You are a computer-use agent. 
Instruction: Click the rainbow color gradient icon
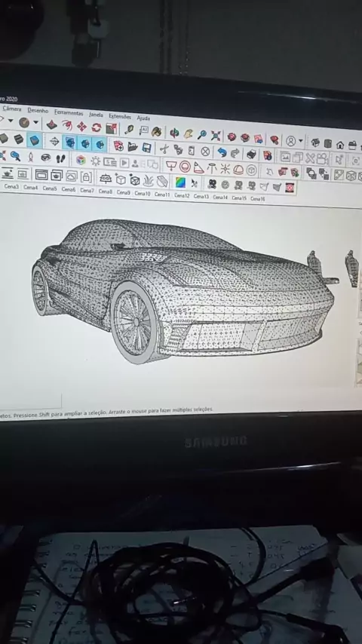(x=180, y=182)
